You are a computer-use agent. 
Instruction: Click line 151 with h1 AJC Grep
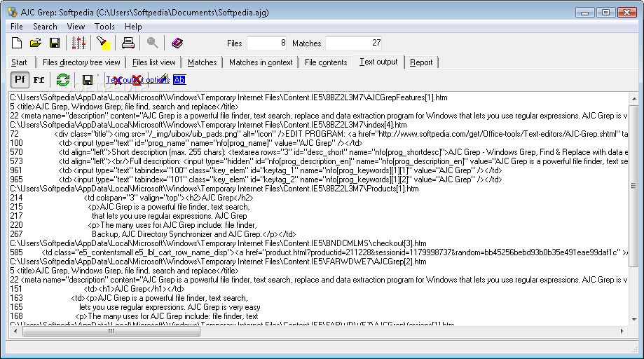97,289
